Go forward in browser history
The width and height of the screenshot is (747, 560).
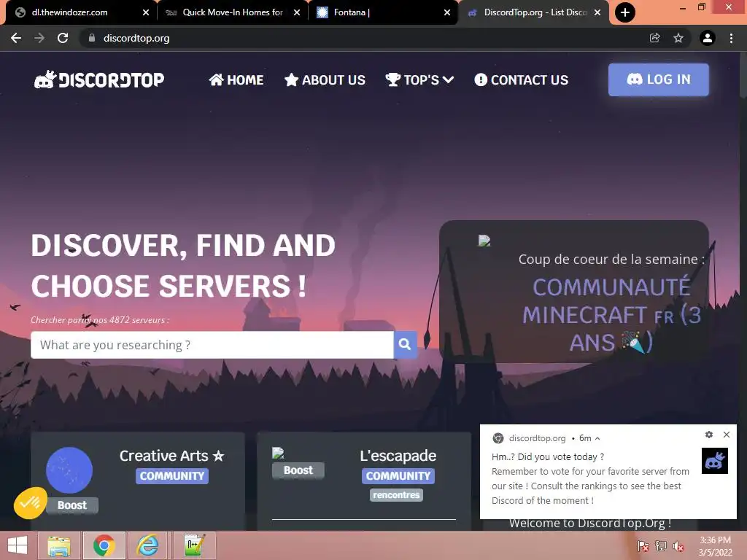(39, 38)
